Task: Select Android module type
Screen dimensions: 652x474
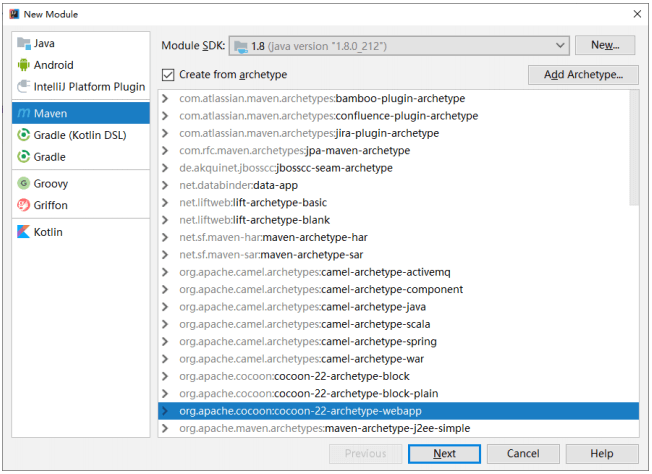Action: [81, 65]
